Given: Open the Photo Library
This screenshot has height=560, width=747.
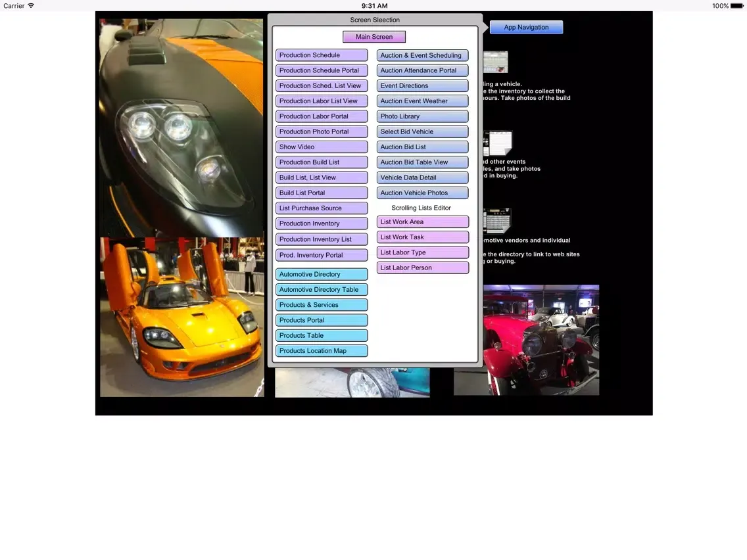Looking at the screenshot, I should coord(423,116).
